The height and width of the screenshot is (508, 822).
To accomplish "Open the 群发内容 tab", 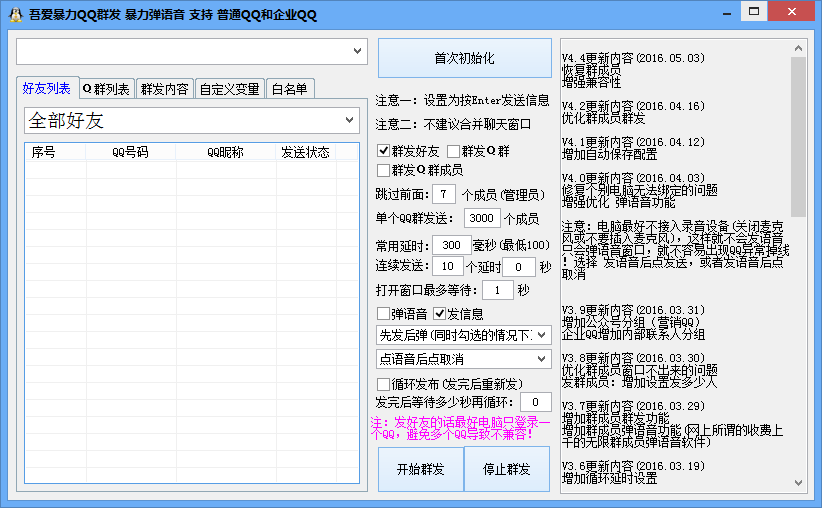I will click(164, 89).
